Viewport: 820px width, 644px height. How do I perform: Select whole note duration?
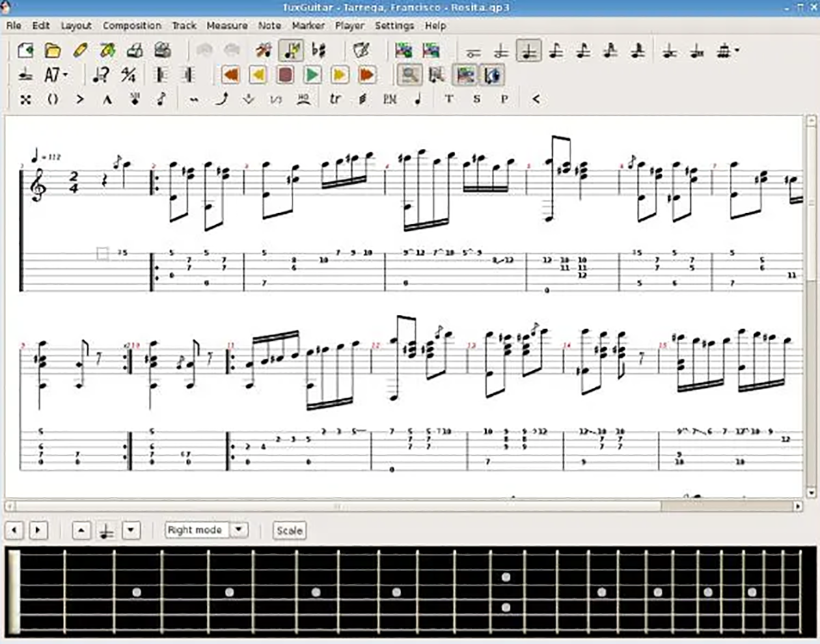click(x=473, y=51)
